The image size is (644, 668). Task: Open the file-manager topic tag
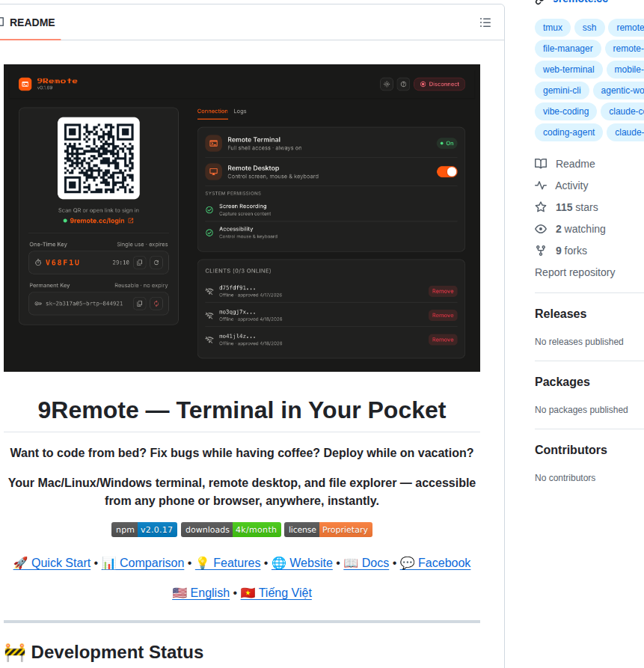coord(568,49)
